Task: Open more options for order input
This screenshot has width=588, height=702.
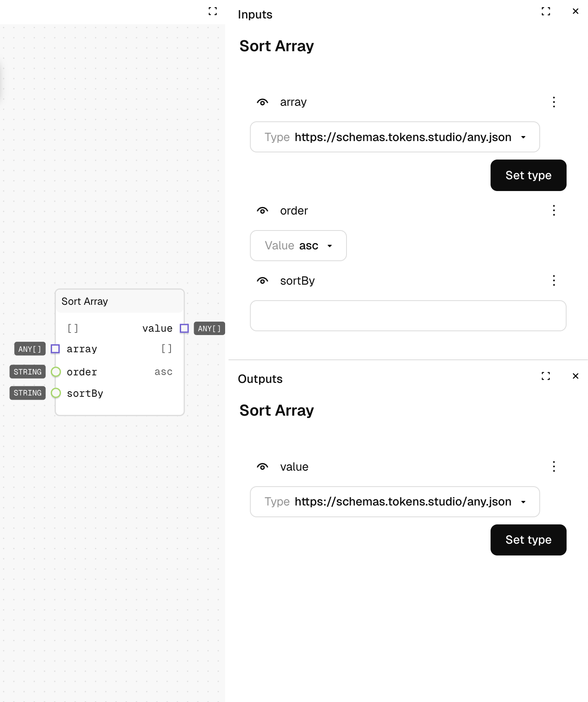Action: pyautogui.click(x=554, y=211)
